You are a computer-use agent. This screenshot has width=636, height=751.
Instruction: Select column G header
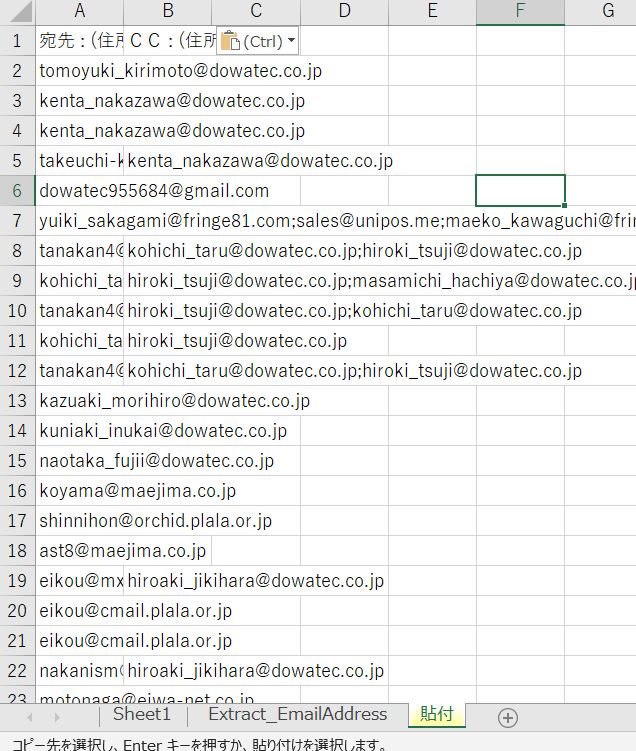[601, 11]
